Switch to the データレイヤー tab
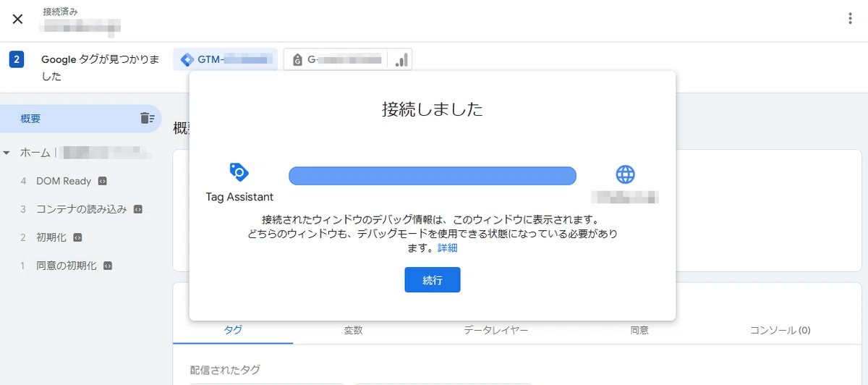Viewport: 868px width, 385px height. [x=495, y=330]
